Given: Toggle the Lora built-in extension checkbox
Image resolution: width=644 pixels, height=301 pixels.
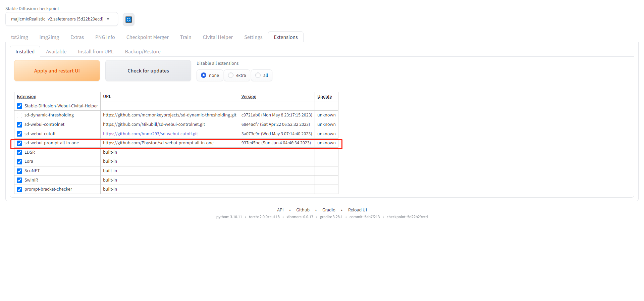Looking at the screenshot, I should click(x=19, y=162).
